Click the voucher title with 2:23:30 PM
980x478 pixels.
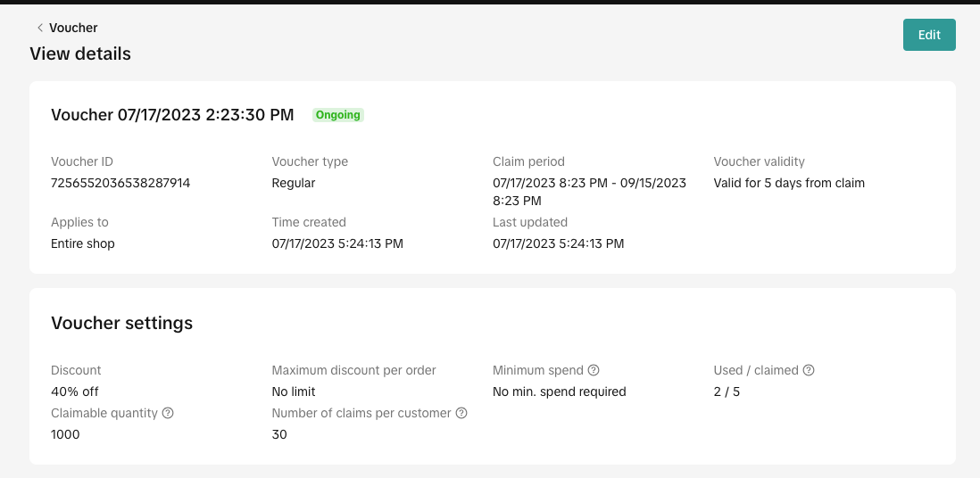[x=172, y=115]
